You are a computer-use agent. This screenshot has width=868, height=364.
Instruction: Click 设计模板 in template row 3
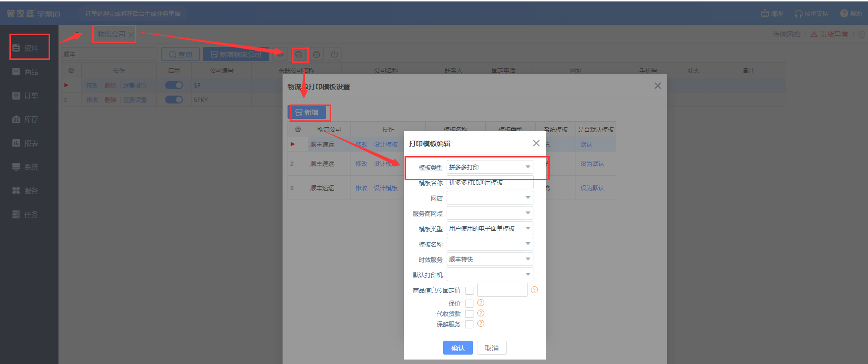click(386, 188)
